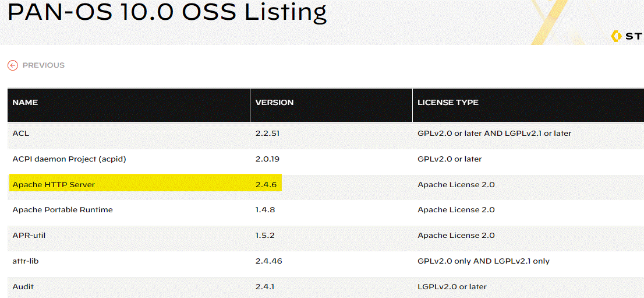Click the VERSION column header
Image resolution: width=644 pixels, height=298 pixels.
point(274,103)
